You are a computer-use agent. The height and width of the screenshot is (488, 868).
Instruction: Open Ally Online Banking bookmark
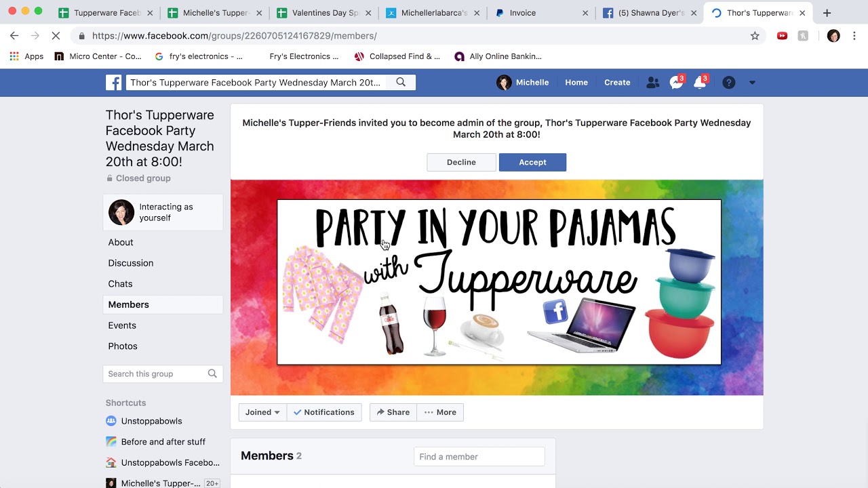point(498,56)
